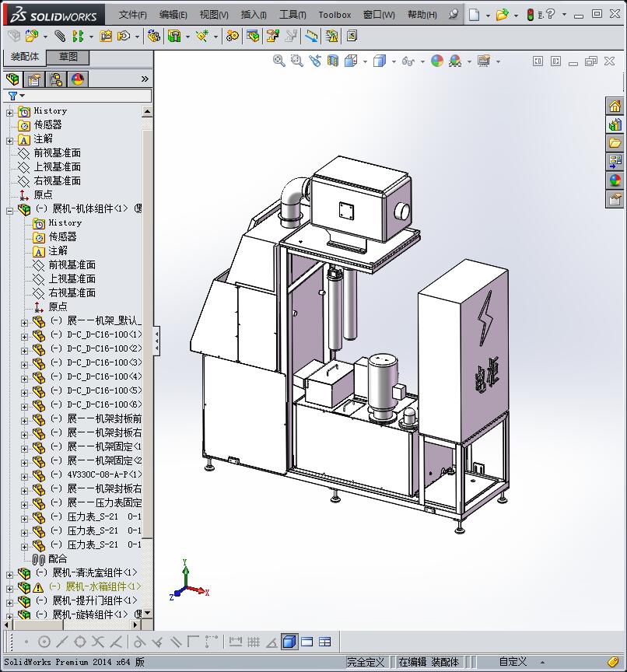The image size is (627, 672).
Task: Open the FeatureManager design tree tab
Action: click(x=13, y=79)
